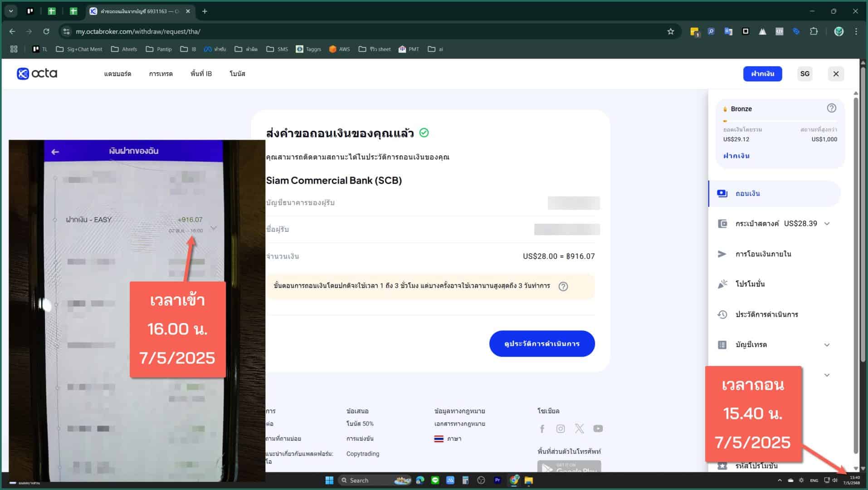
Task: Click the Instagram icon in footer
Action: point(561,429)
